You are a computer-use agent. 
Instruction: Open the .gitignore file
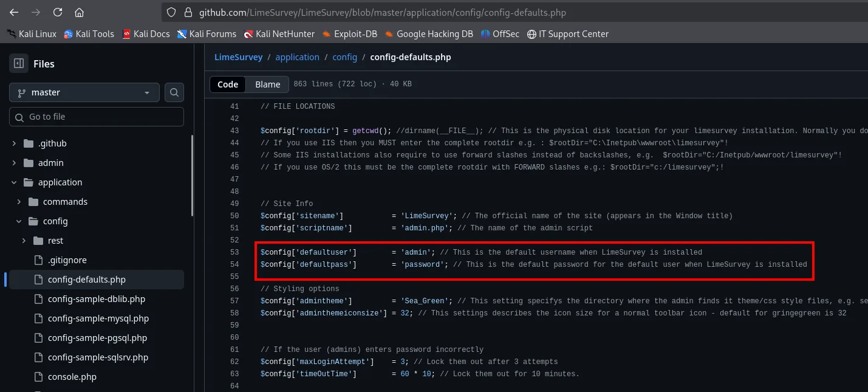pyautogui.click(x=67, y=260)
